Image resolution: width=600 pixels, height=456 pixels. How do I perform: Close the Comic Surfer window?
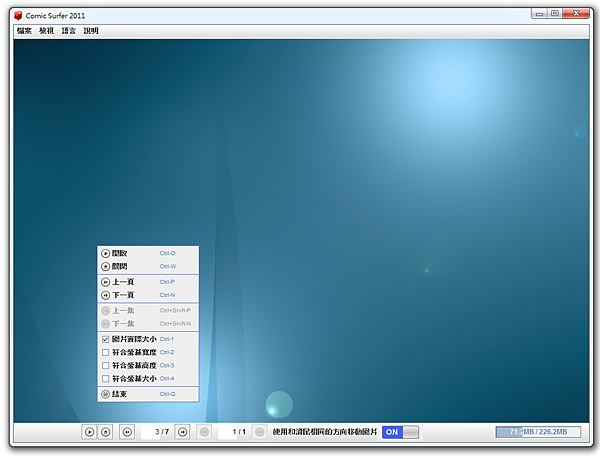click(576, 14)
